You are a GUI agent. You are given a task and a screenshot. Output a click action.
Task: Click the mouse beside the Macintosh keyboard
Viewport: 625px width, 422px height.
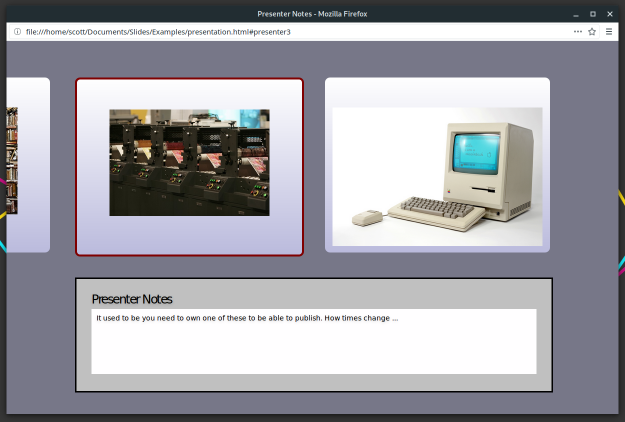[367, 215]
